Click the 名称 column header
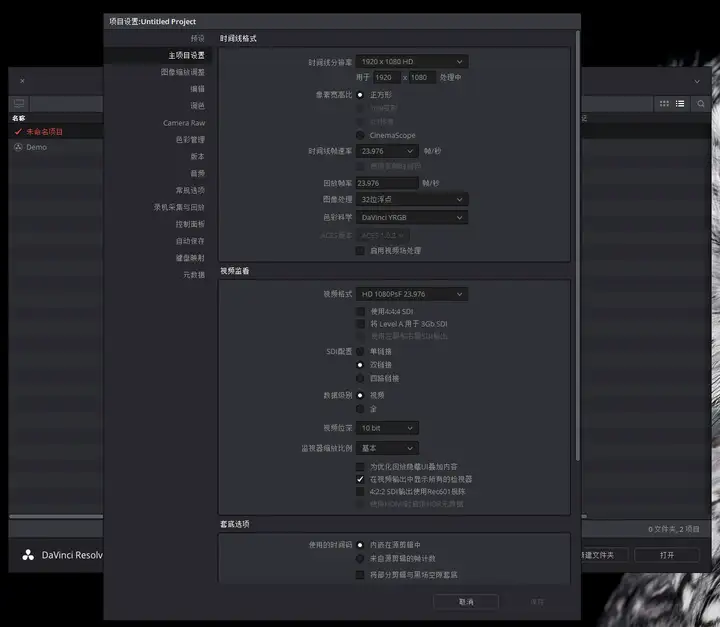Screen dimensions: 720x627 [x=19, y=118]
